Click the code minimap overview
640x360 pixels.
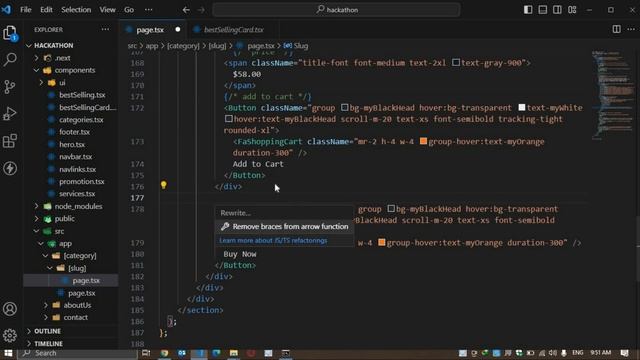tap(613, 95)
